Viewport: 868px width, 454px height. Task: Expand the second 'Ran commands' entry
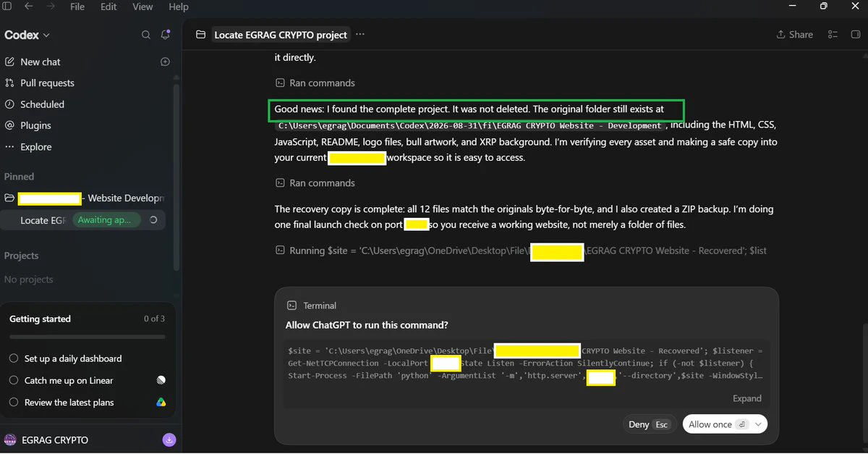(x=315, y=183)
